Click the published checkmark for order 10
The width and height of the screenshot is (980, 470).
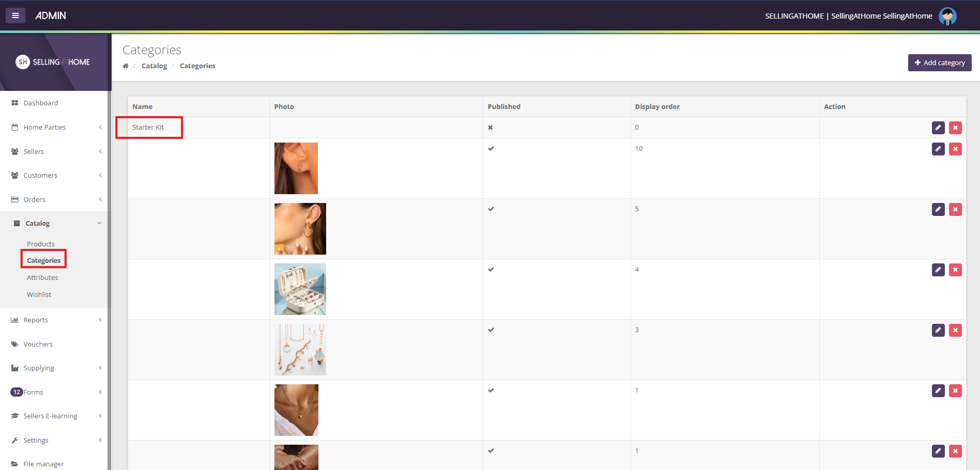[491, 149]
